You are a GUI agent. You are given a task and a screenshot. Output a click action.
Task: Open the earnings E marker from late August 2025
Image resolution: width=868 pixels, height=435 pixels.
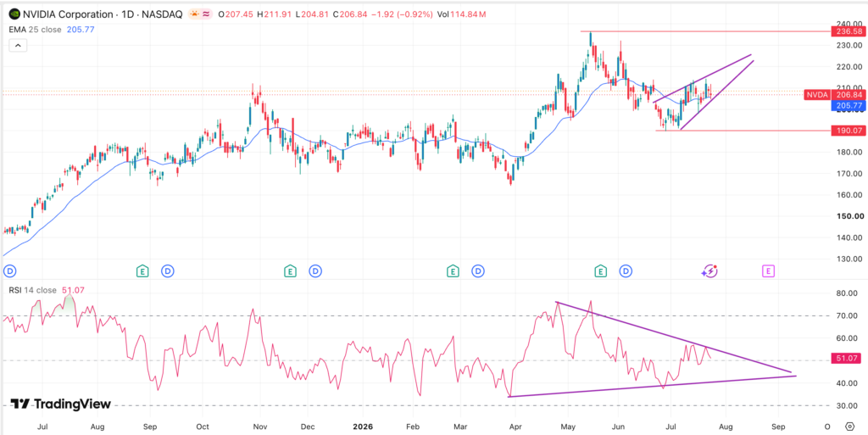coord(142,271)
